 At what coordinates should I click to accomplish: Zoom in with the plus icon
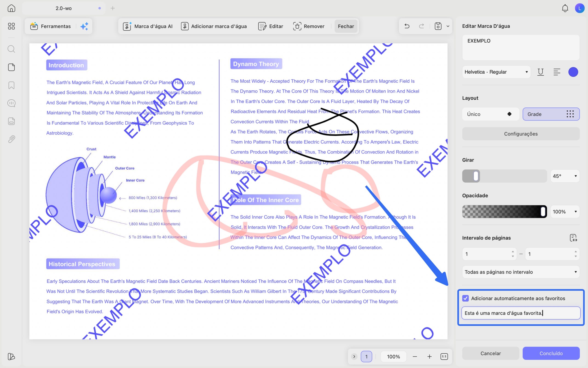point(429,356)
